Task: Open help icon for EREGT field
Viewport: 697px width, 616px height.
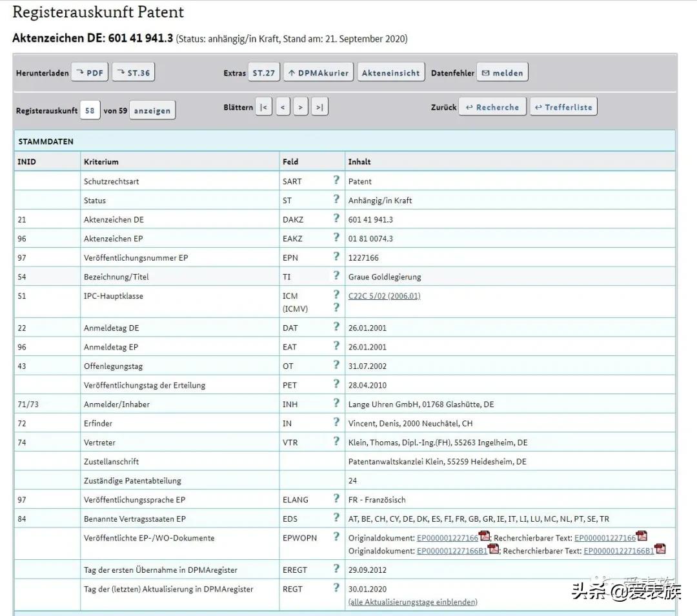Action: point(336,568)
